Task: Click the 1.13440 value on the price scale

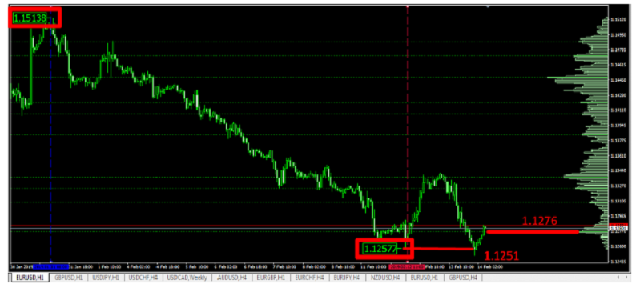Action: pos(618,170)
